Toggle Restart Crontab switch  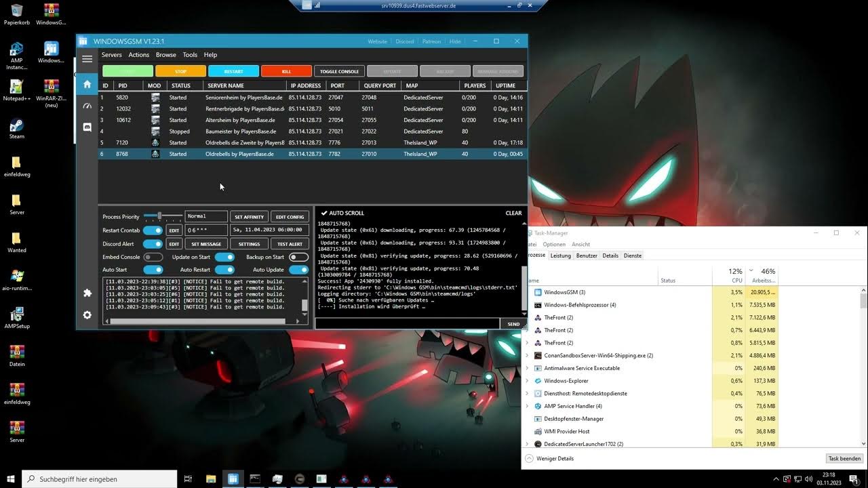(153, 230)
